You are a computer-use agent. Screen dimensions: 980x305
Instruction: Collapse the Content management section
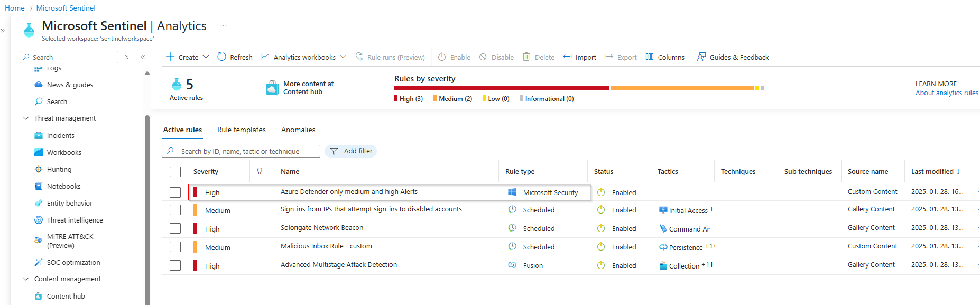click(26, 279)
